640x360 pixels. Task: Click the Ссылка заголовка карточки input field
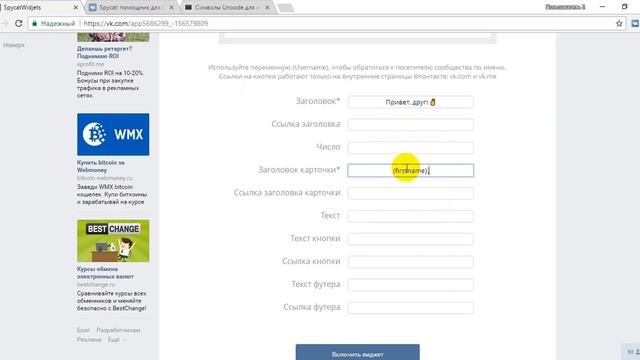point(411,193)
